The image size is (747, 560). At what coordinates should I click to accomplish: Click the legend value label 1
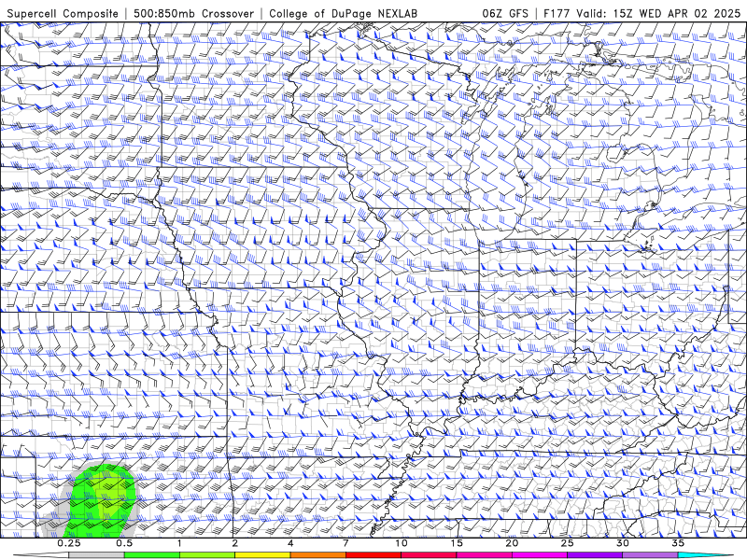point(179,543)
